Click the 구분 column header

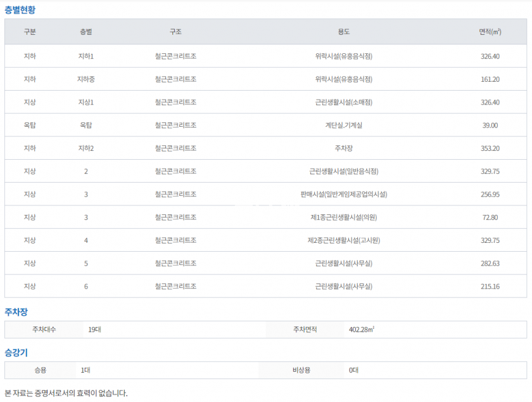click(30, 32)
